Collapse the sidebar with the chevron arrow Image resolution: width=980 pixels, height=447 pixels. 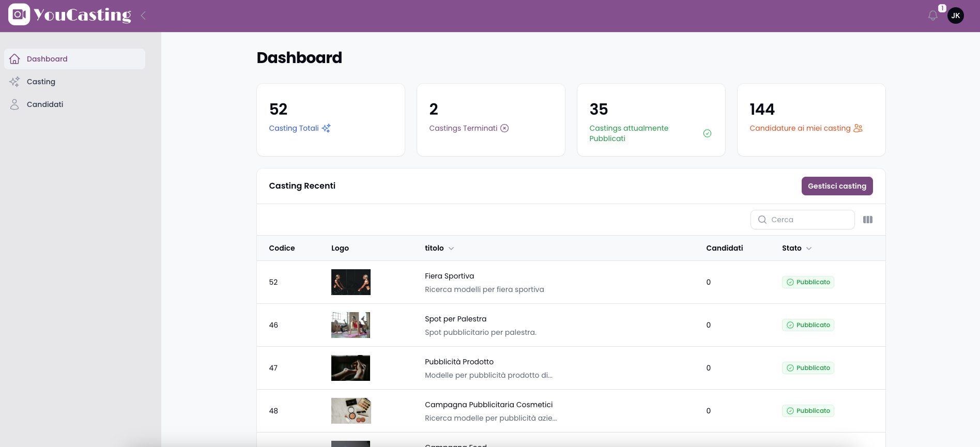tap(143, 16)
